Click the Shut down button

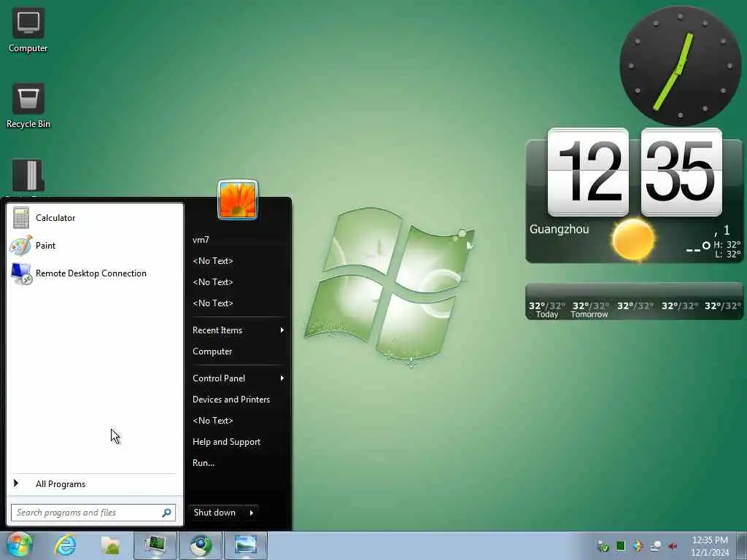click(x=215, y=513)
